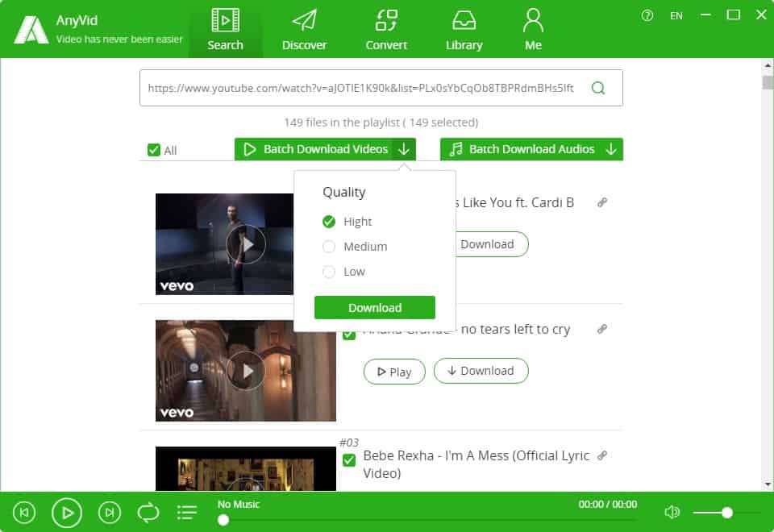The image size is (774, 532).
Task: Skip to previous track in player bar
Action: [x=23, y=513]
